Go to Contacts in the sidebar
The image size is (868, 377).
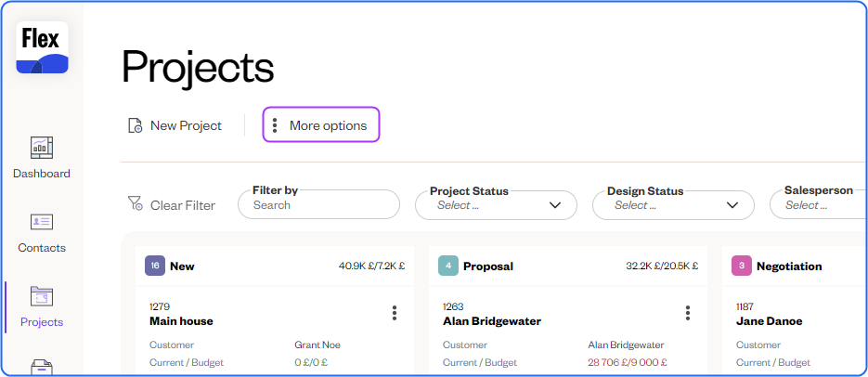coord(42,222)
